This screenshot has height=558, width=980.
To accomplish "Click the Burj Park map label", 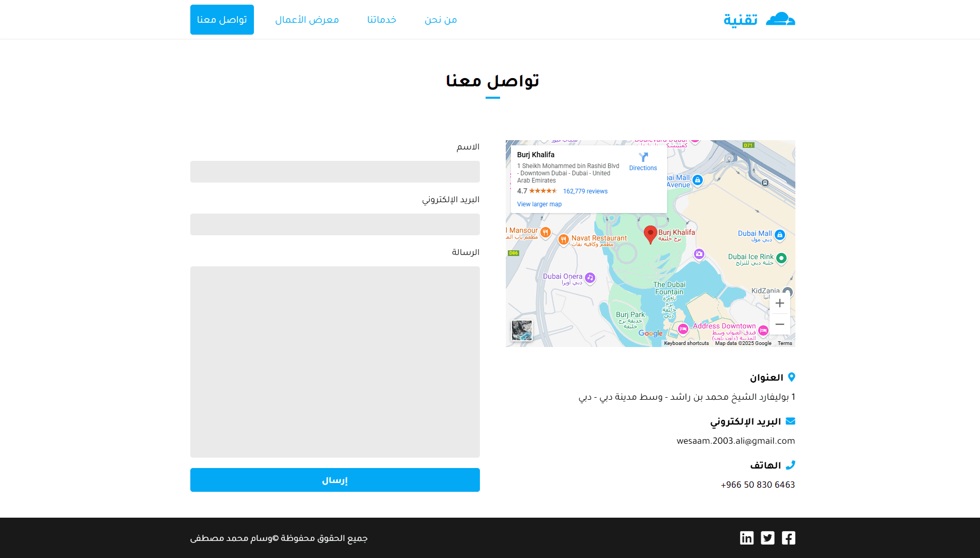I will 630,314.
